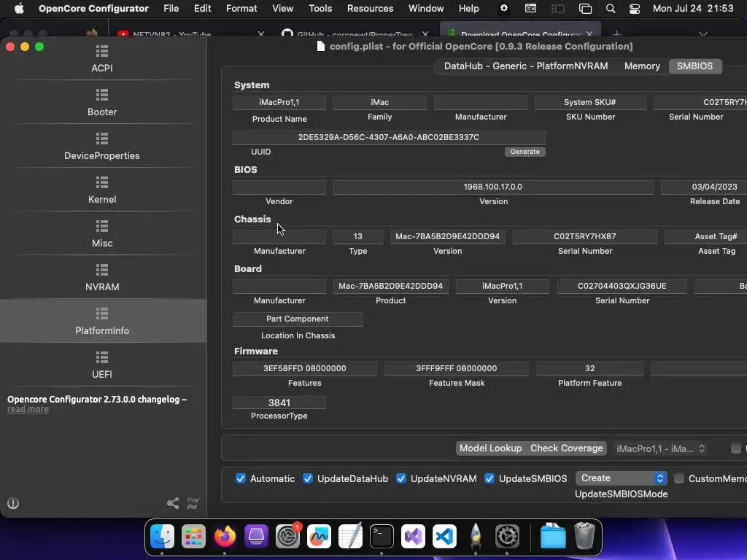This screenshot has height=560, width=747.
Task: Open the PayPal donate icon
Action: pos(193,503)
